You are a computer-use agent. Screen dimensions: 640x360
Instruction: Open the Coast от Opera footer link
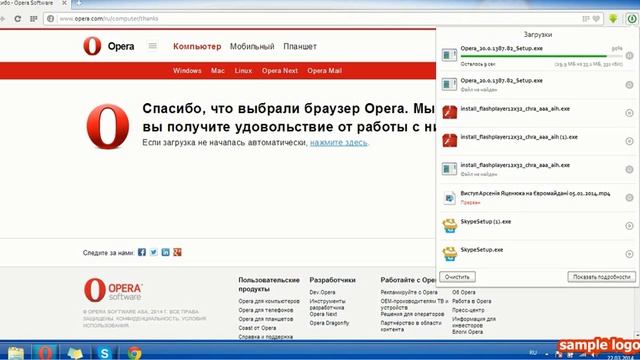pyautogui.click(x=258, y=328)
